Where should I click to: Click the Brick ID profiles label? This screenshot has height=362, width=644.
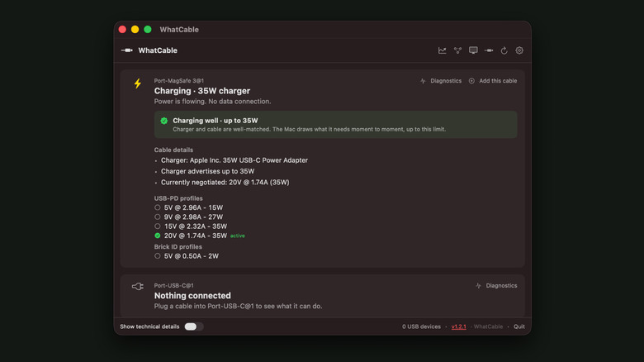(x=178, y=247)
